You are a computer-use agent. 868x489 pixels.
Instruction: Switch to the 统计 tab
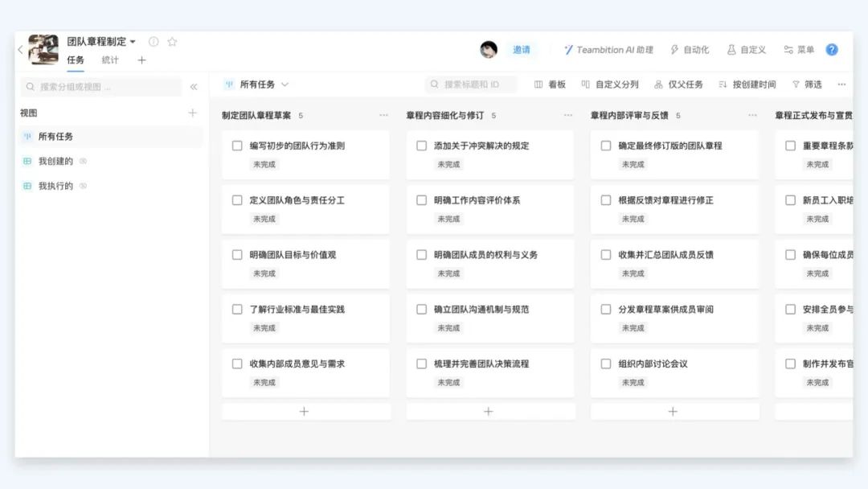[110, 60]
